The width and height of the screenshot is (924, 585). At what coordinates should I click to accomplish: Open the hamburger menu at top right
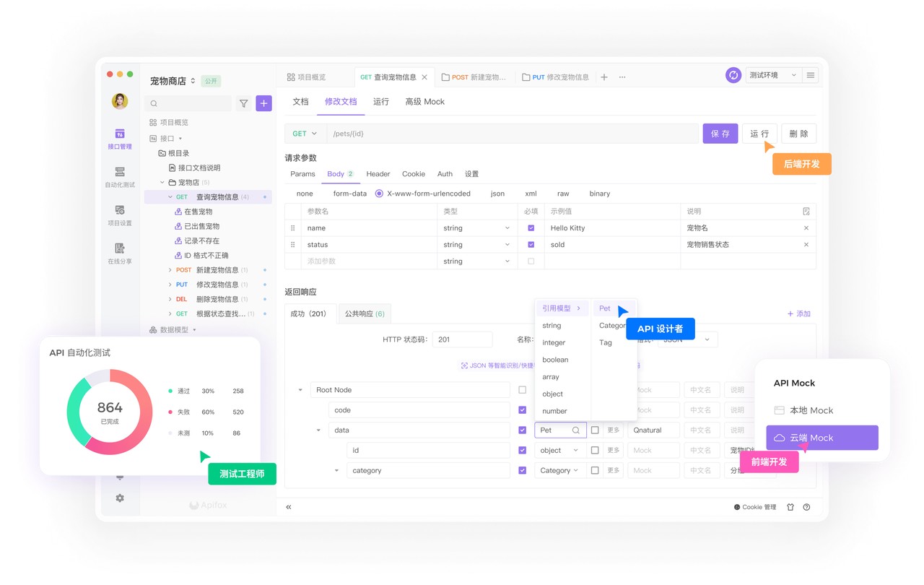click(x=811, y=75)
